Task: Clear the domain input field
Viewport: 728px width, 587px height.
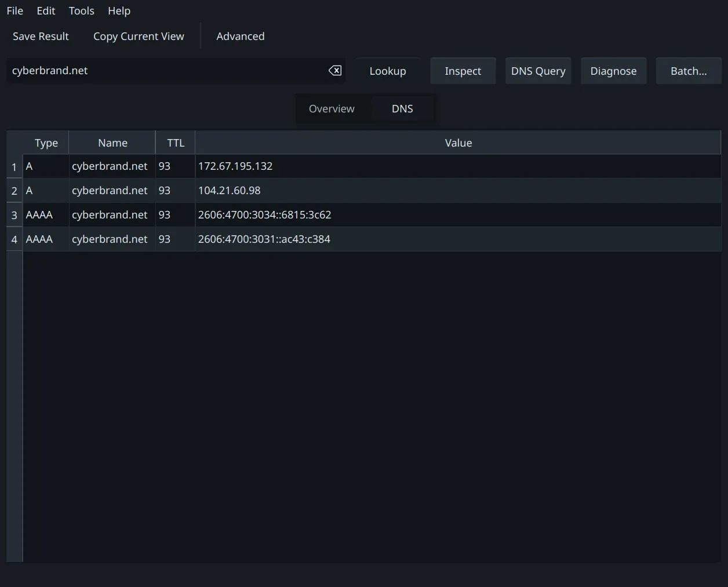Action: pos(335,71)
